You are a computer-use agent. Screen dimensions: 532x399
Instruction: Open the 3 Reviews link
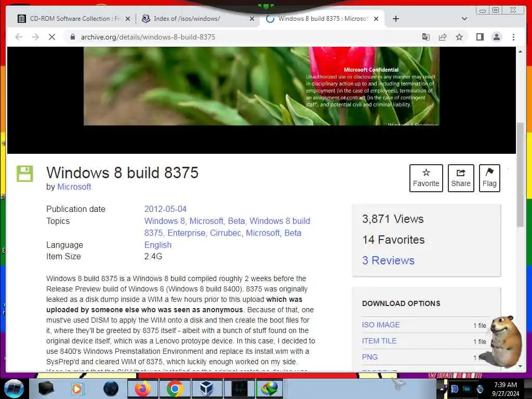pos(388,260)
